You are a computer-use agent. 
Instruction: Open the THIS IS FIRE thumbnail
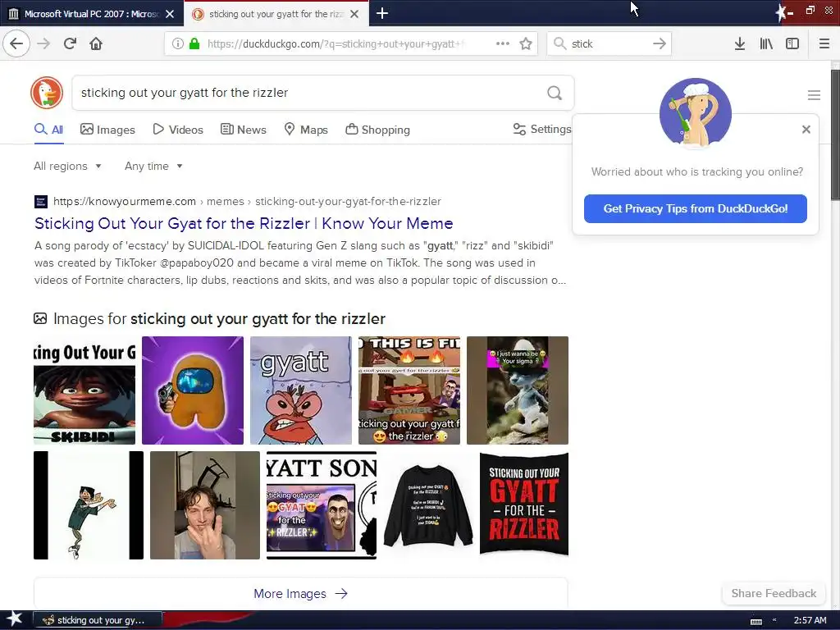click(x=409, y=390)
